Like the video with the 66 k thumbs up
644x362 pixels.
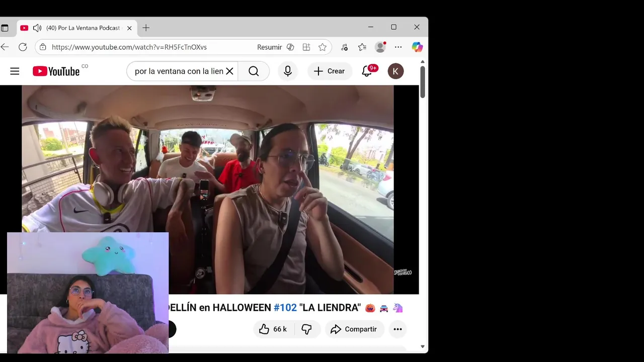[x=273, y=329]
